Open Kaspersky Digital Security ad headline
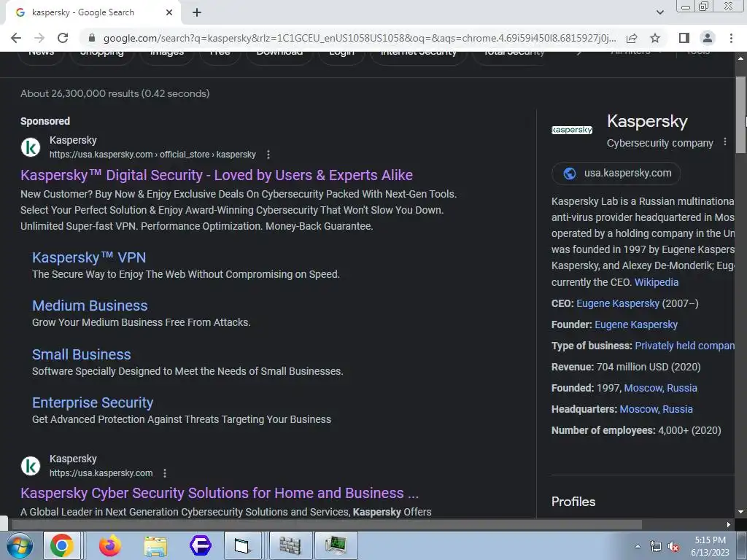 click(217, 175)
